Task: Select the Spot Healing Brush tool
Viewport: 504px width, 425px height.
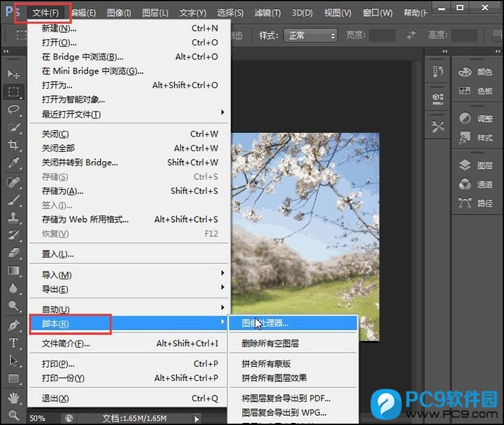Action: click(x=13, y=182)
